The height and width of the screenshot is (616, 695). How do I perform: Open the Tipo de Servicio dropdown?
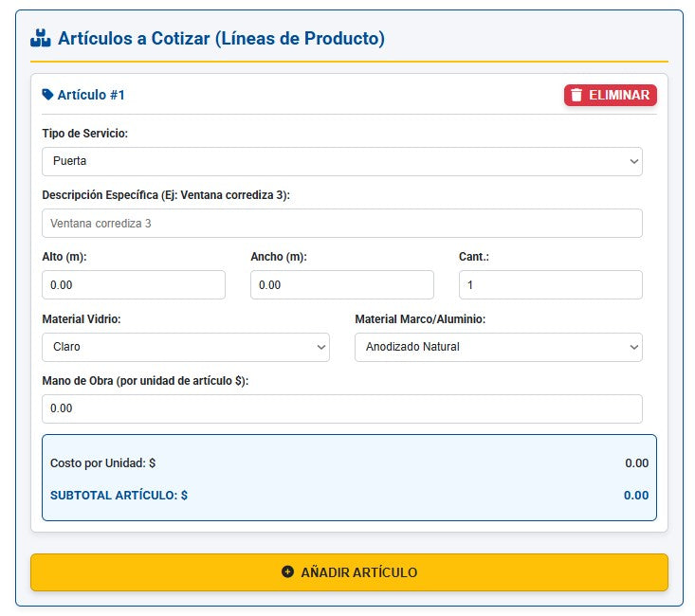[x=341, y=161]
